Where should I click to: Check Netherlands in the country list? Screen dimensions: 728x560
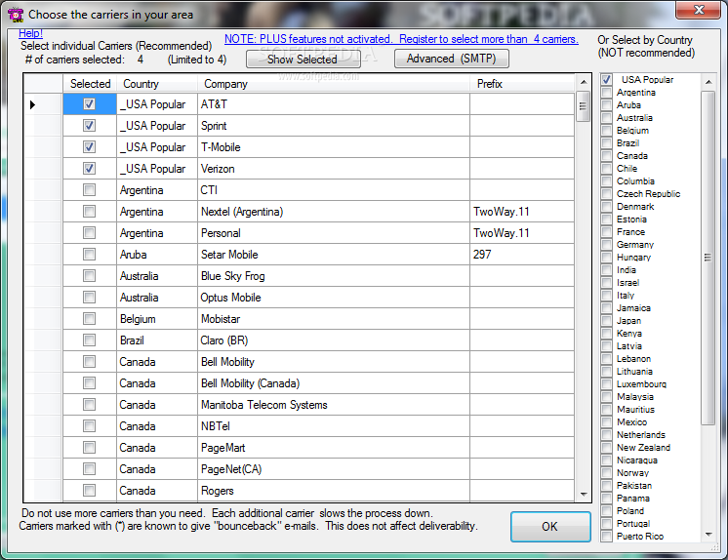[x=606, y=434]
